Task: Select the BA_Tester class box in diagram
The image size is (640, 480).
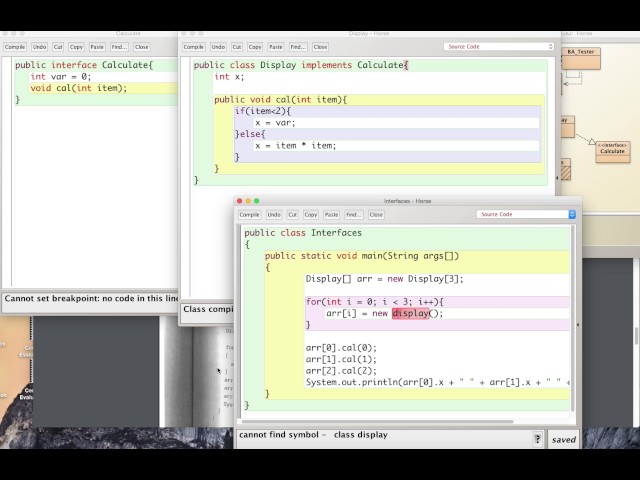Action: pyautogui.click(x=580, y=58)
